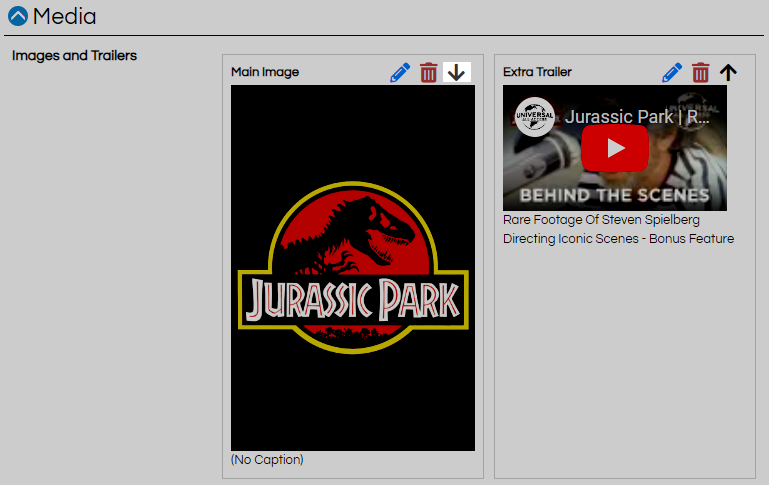
Task: Move Main Image down with arrow icon
Action: [x=457, y=73]
